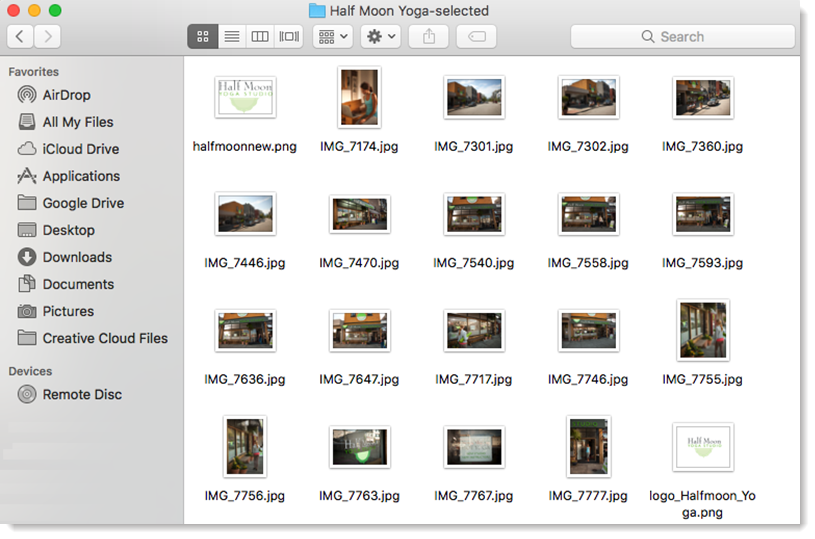The width and height of the screenshot is (815, 539).
Task: Select the IMG_7636.jpg thumbnail
Action: pos(245,330)
